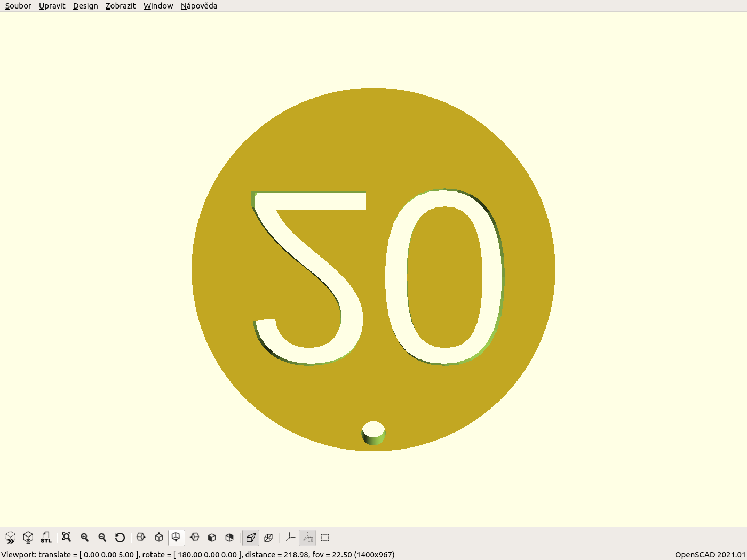Switch to the Front view
Screen dimensions: 747x560
pos(212,538)
